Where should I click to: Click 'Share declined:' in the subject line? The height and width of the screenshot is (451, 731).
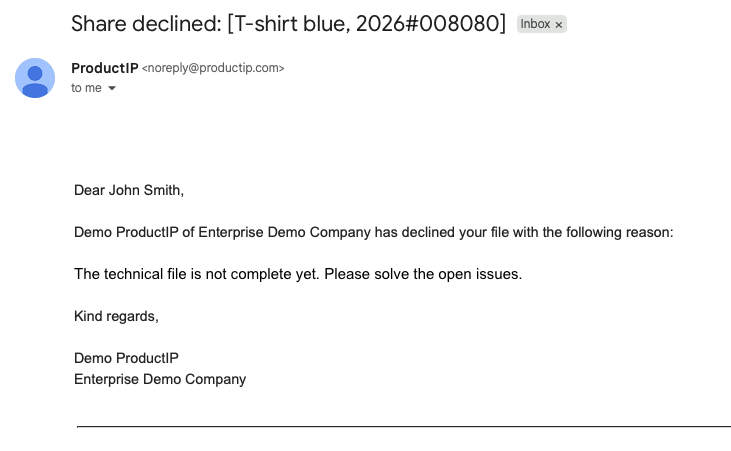146,23
